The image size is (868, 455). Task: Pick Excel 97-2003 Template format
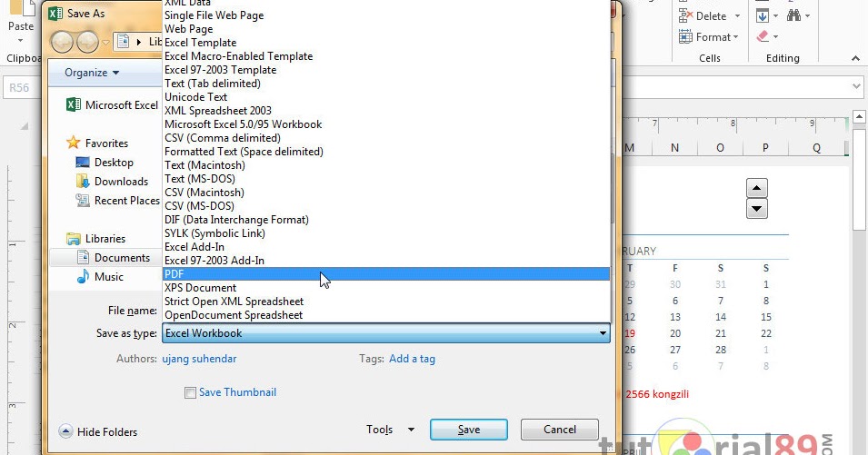(x=386, y=70)
